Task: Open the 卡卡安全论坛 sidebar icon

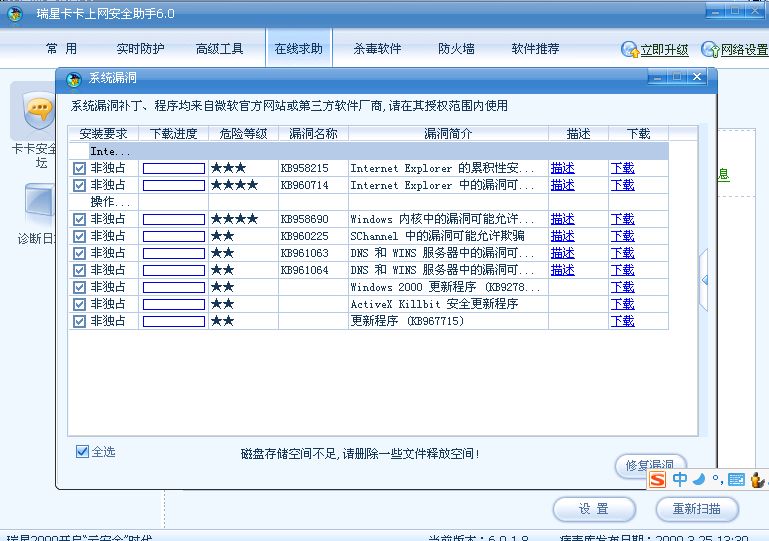Action: pyautogui.click(x=39, y=110)
